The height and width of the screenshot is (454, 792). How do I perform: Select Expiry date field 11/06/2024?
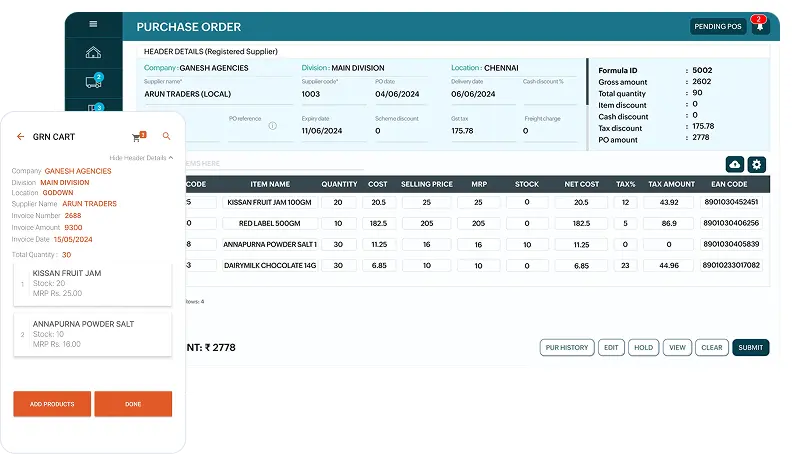coord(333,131)
